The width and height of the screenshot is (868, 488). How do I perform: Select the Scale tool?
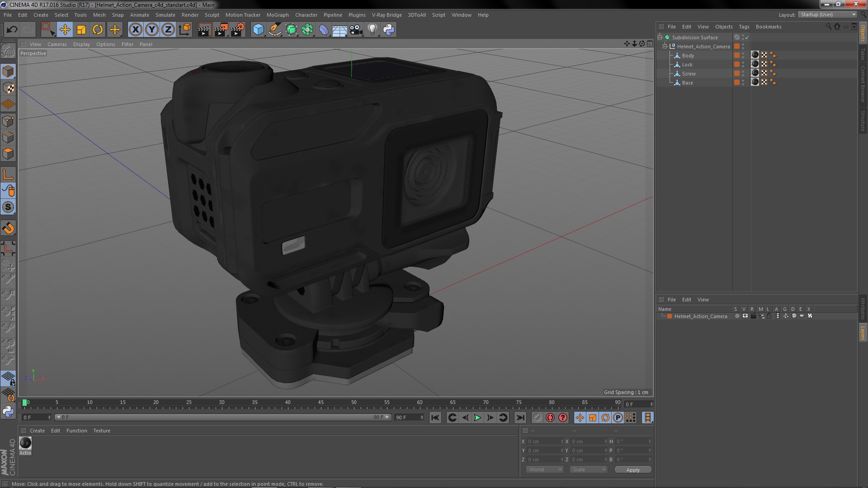click(x=81, y=30)
